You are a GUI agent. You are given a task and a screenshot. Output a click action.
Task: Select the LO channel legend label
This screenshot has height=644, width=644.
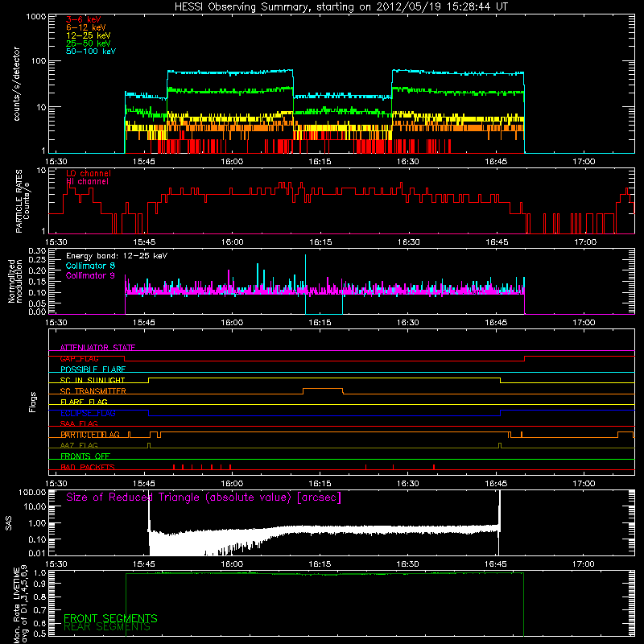pyautogui.click(x=89, y=174)
